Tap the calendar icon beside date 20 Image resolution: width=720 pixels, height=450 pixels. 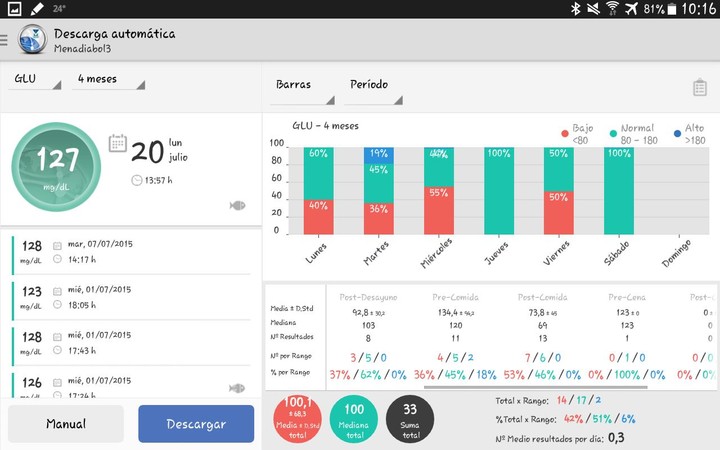point(117,143)
